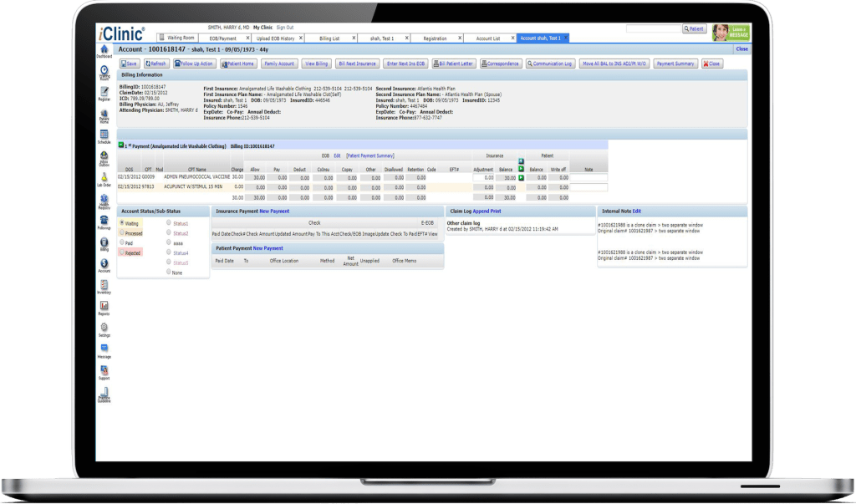The image size is (856, 504).
Task: Open New Payment under Insurance Payment
Action: coord(273,211)
